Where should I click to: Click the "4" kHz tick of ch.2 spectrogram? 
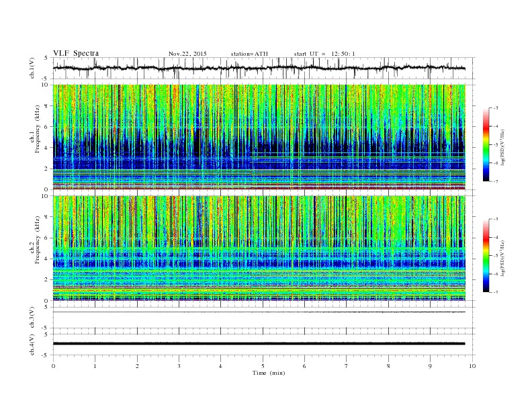pyautogui.click(x=47, y=259)
